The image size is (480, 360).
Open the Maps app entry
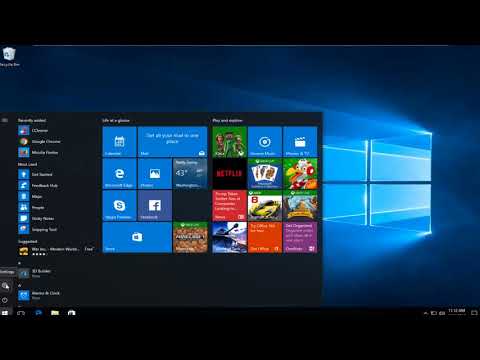[57, 196]
